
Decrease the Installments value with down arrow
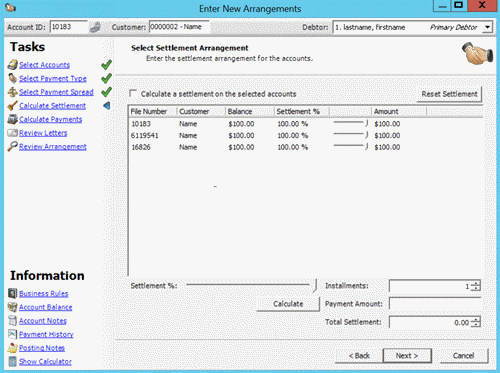pos(477,288)
